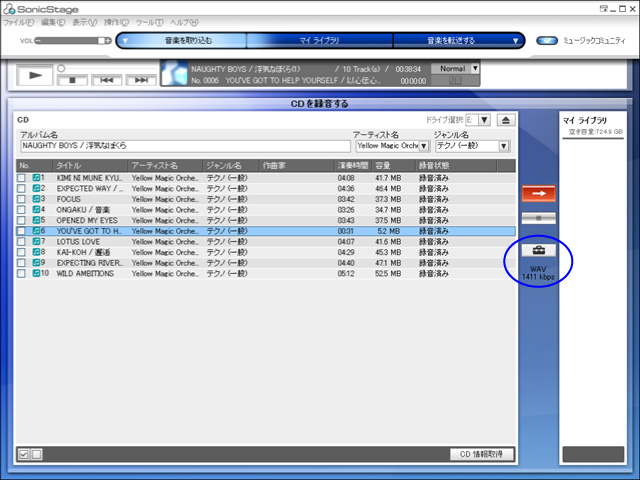Open artist name dropdown Yellow Magic Orche
Viewport: 640px width, 480px height.
pyautogui.click(x=424, y=146)
